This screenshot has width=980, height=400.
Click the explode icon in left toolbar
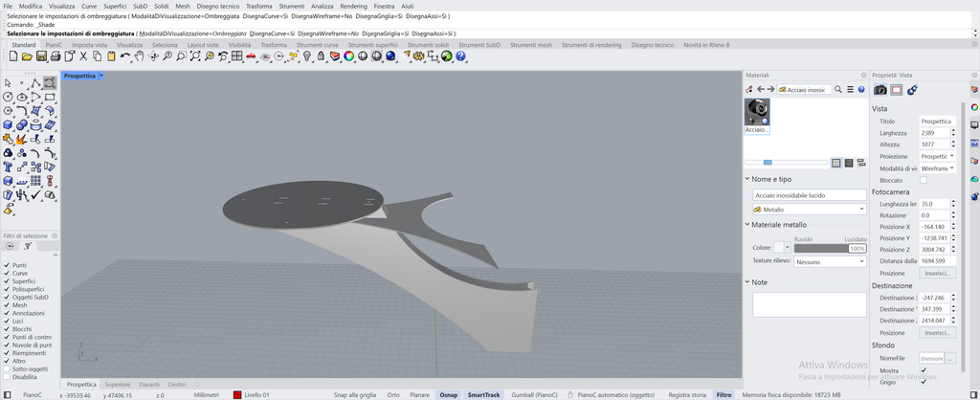coord(21,139)
